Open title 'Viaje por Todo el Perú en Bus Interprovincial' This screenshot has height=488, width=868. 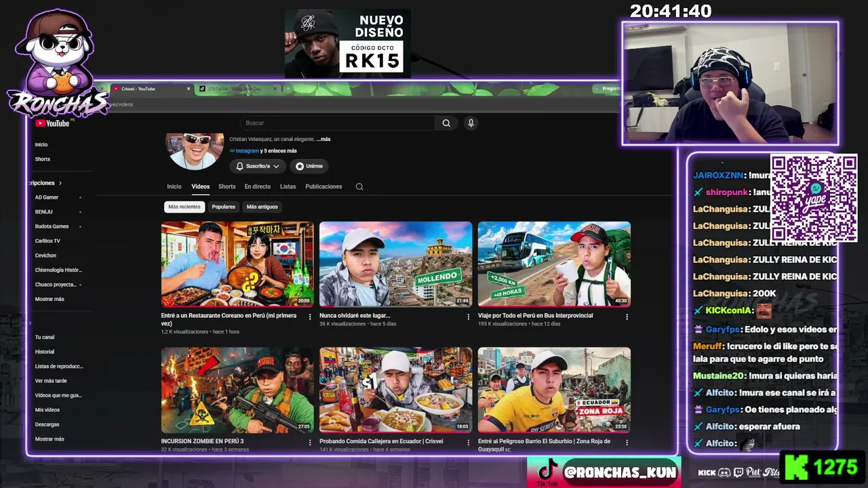point(535,316)
